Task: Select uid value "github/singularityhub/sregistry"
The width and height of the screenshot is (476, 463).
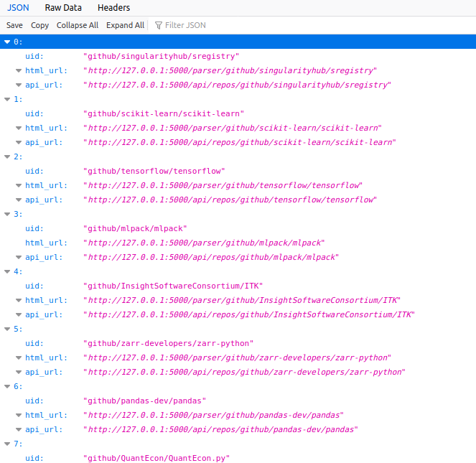Action: point(162,56)
